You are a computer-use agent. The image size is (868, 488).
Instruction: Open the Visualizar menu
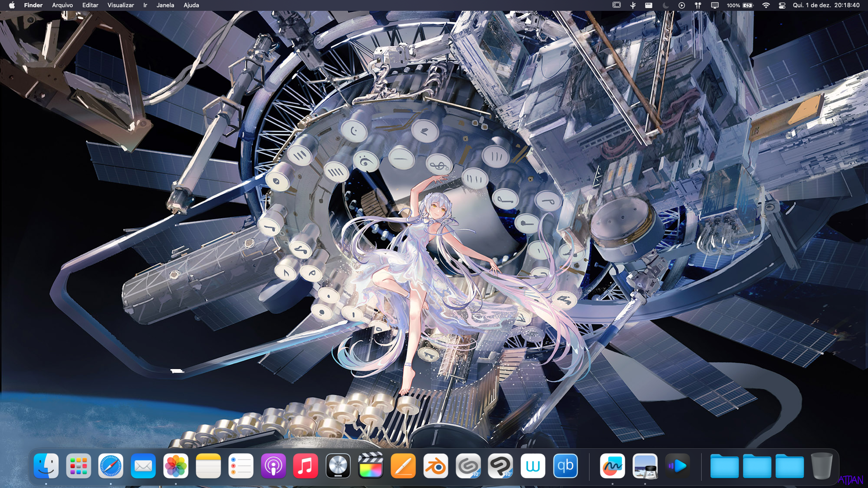pos(121,5)
